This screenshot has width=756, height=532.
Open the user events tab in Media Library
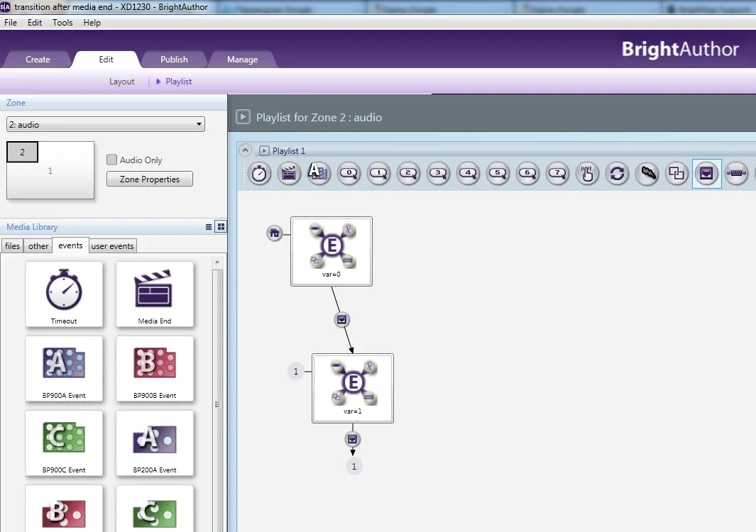click(112, 245)
